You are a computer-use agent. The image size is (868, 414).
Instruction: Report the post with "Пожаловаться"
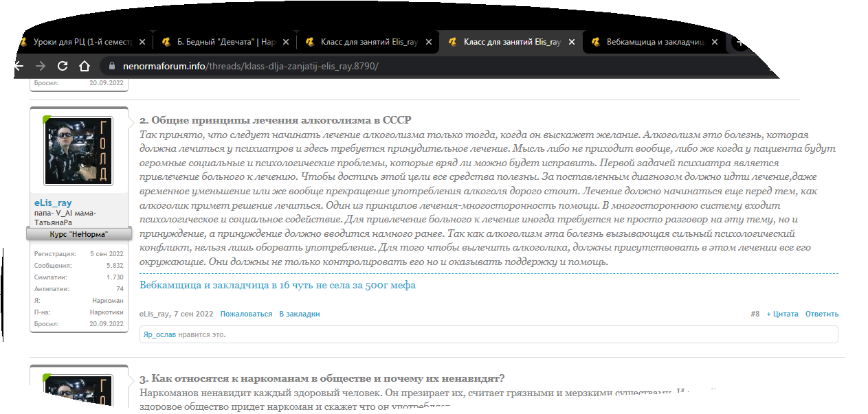coord(246,314)
